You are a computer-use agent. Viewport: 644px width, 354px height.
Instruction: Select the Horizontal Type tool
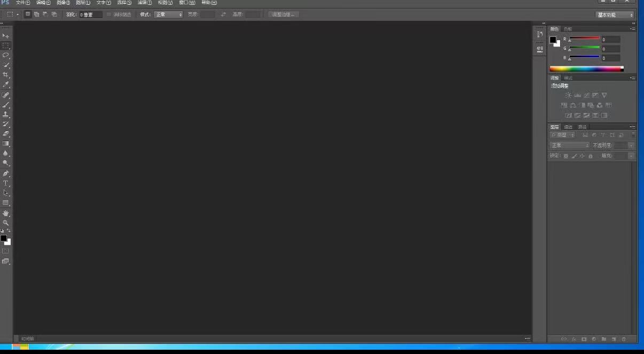6,183
